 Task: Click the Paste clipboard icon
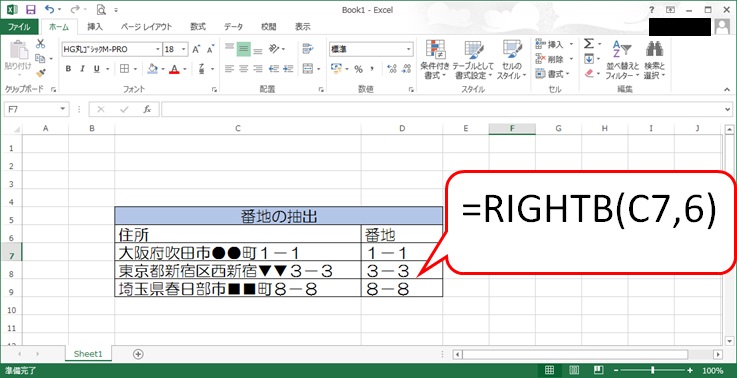pos(19,50)
